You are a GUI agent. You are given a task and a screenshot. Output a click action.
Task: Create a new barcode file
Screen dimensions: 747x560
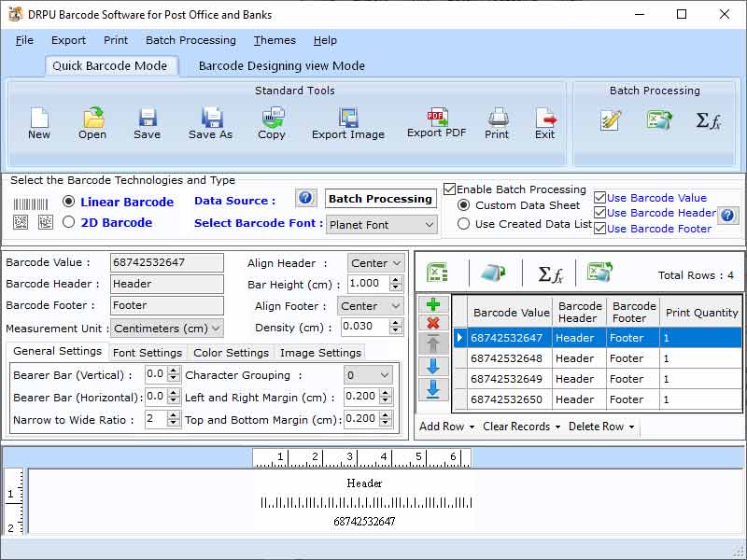click(x=38, y=121)
